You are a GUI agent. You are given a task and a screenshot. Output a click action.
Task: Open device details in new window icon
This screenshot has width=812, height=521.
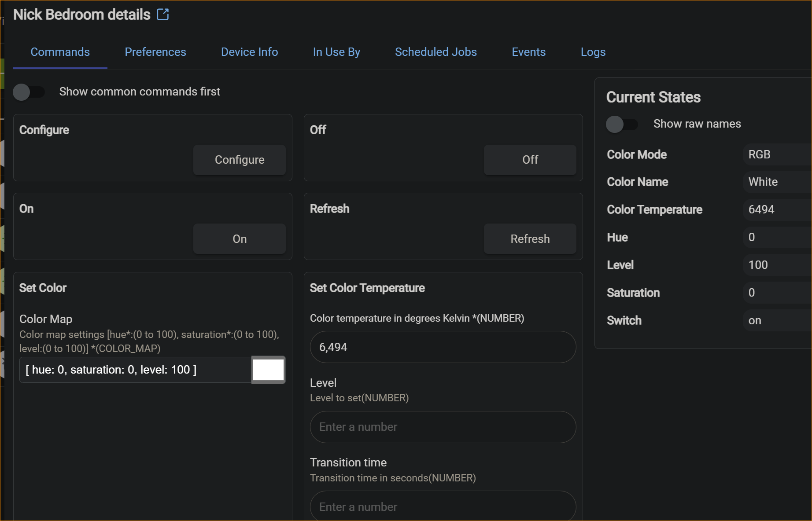(163, 15)
